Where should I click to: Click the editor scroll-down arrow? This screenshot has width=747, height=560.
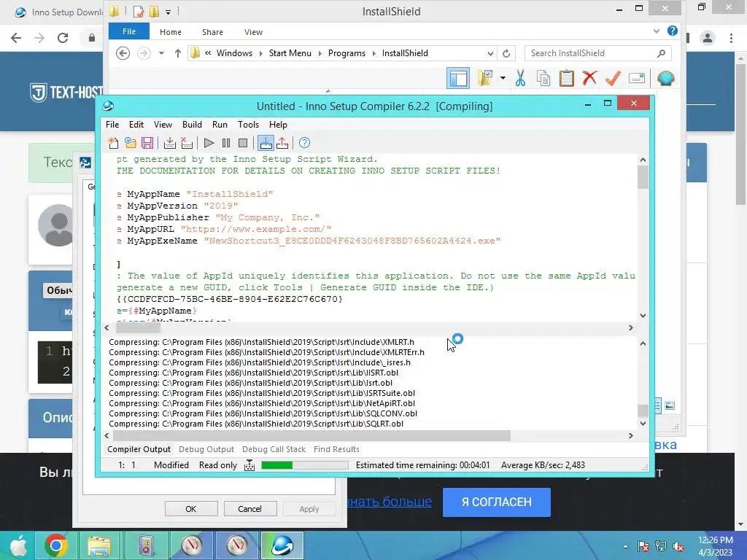[643, 315]
